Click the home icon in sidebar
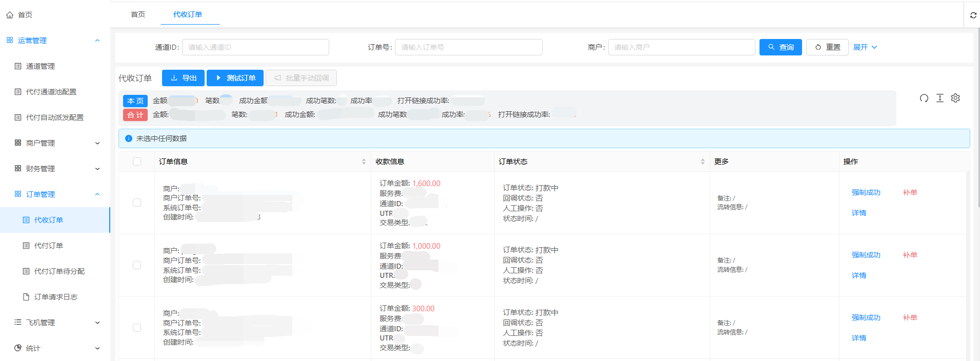The width and height of the screenshot is (980, 361). pyautogui.click(x=10, y=15)
